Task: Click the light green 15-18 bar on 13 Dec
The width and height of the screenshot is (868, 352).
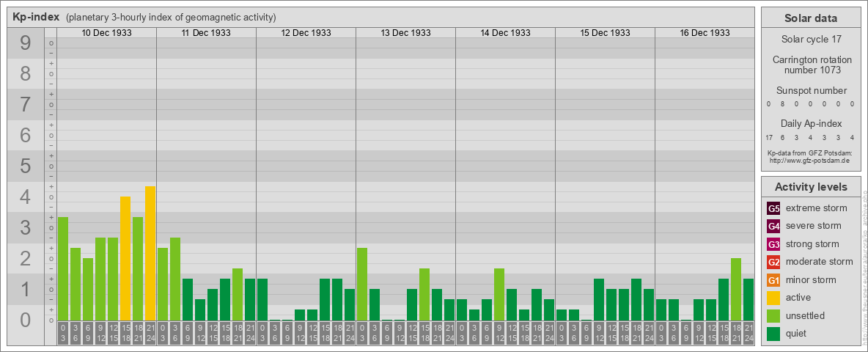Action: [x=424, y=295]
